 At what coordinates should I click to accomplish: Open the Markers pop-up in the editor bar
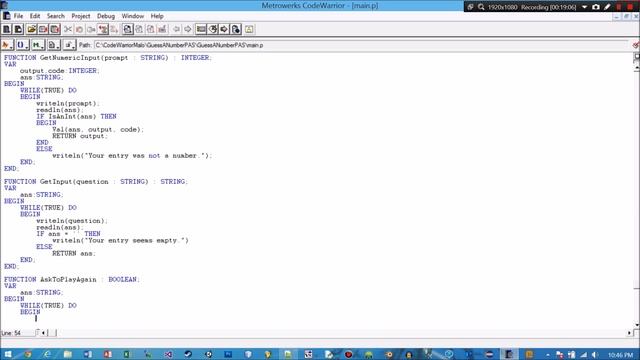tap(7, 45)
